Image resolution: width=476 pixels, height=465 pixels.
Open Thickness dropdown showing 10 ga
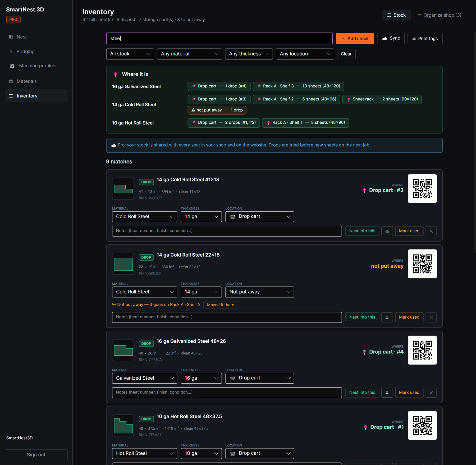pos(201,453)
